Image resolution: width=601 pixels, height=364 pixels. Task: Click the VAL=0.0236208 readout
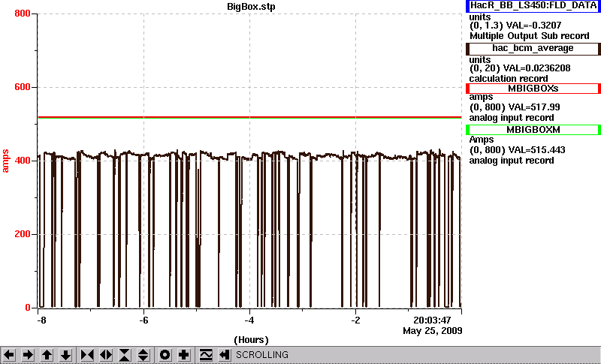click(539, 68)
